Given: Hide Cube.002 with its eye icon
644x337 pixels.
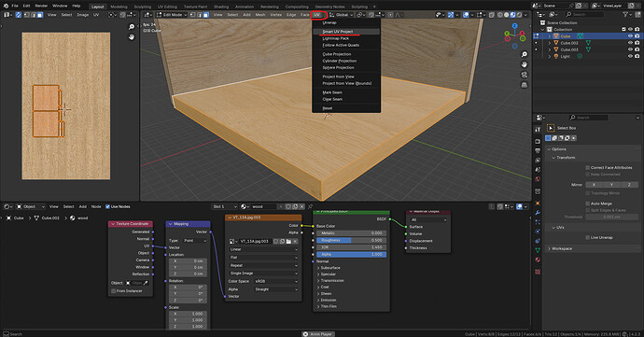Looking at the screenshot, I should click(630, 43).
